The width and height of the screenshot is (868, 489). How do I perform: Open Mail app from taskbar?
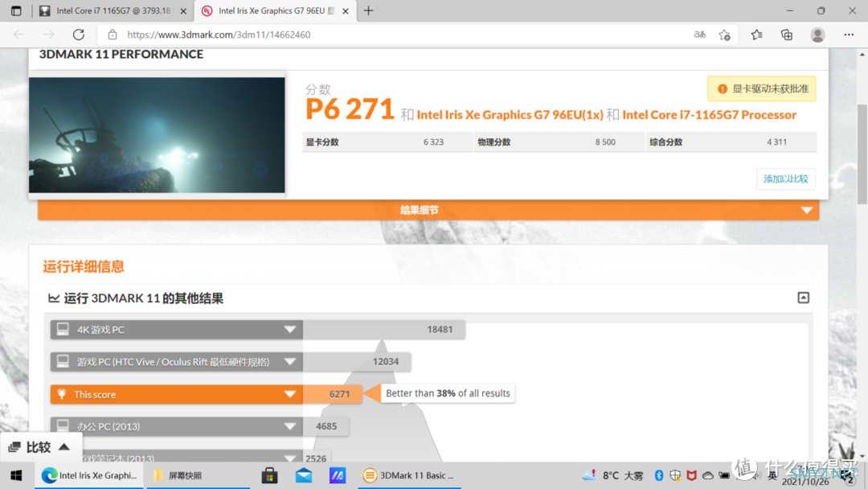tap(303, 475)
